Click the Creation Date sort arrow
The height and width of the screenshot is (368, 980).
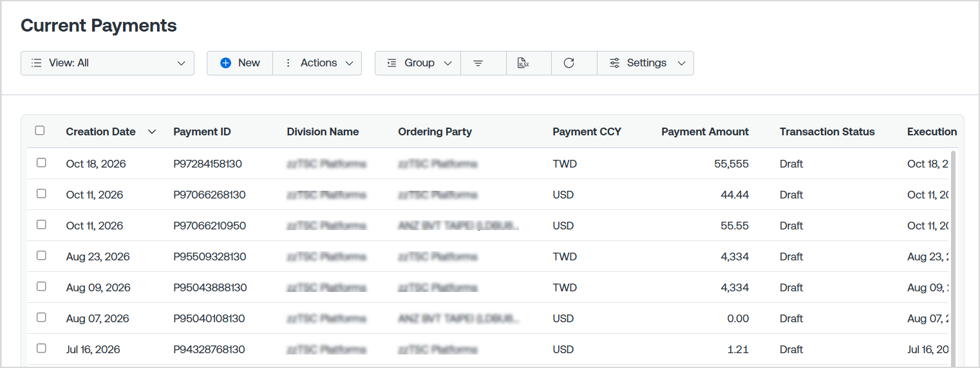point(152,131)
